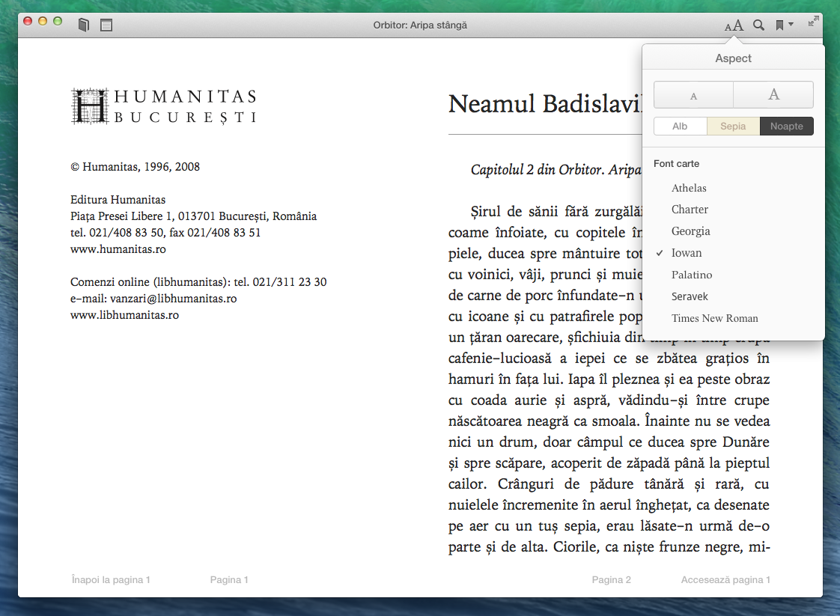The width and height of the screenshot is (840, 616).
Task: Switch to the Noapte night theme
Action: 786,126
